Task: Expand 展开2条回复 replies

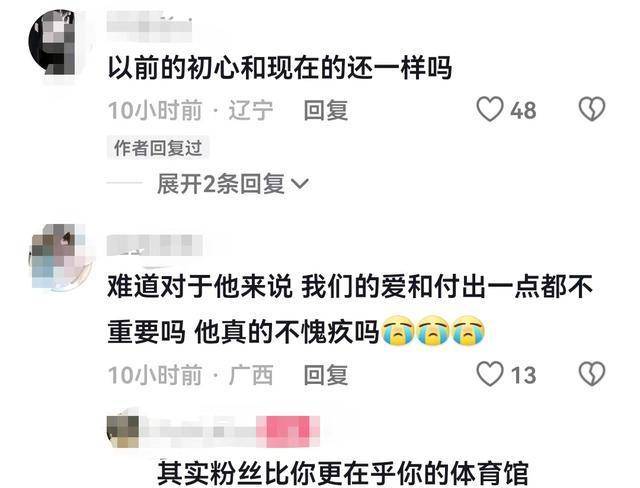Action: click(233, 184)
